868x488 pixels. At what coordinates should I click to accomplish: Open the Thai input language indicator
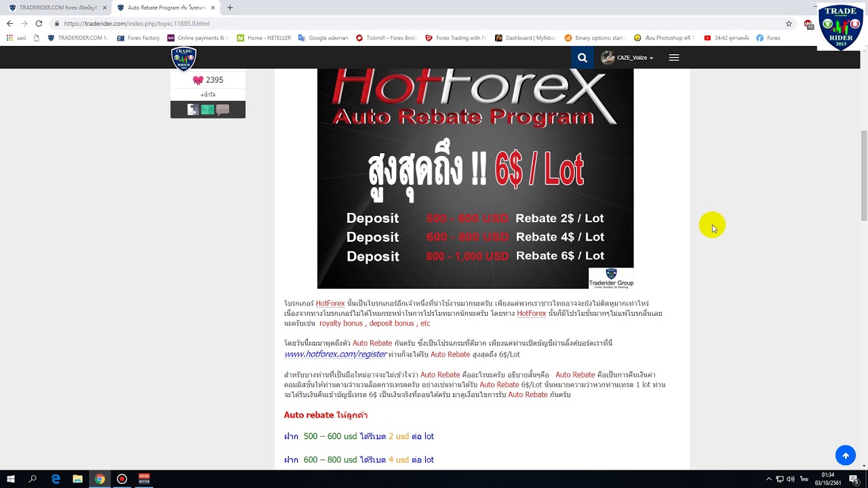pyautogui.click(x=804, y=479)
